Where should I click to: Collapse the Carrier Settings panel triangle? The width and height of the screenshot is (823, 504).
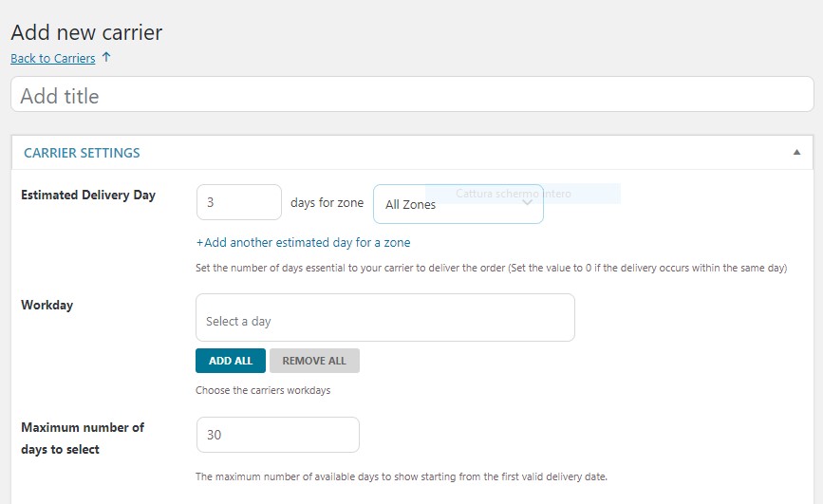[796, 153]
